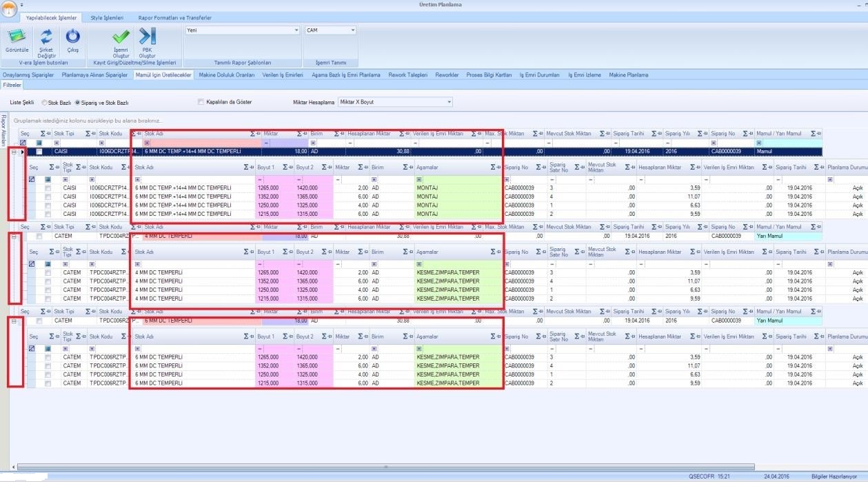This screenshot has width=868, height=482.
Task: Open the Proses Bilgi Kartları tab
Action: click(489, 74)
